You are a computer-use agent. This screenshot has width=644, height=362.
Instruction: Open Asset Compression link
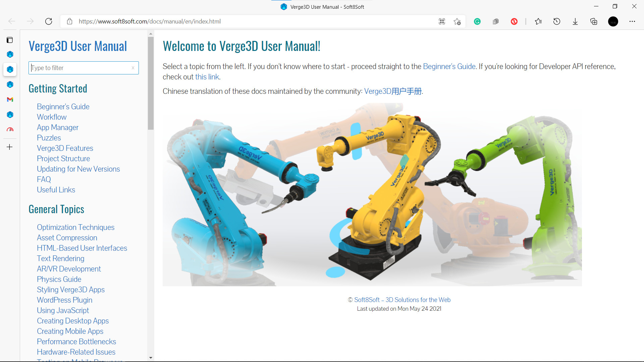coord(67,238)
